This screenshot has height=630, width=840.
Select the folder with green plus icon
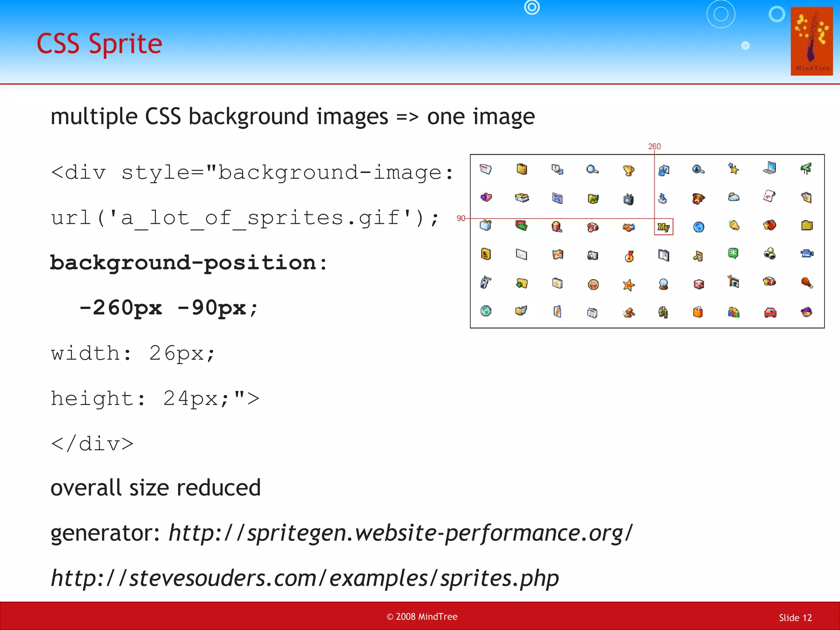[x=522, y=283]
